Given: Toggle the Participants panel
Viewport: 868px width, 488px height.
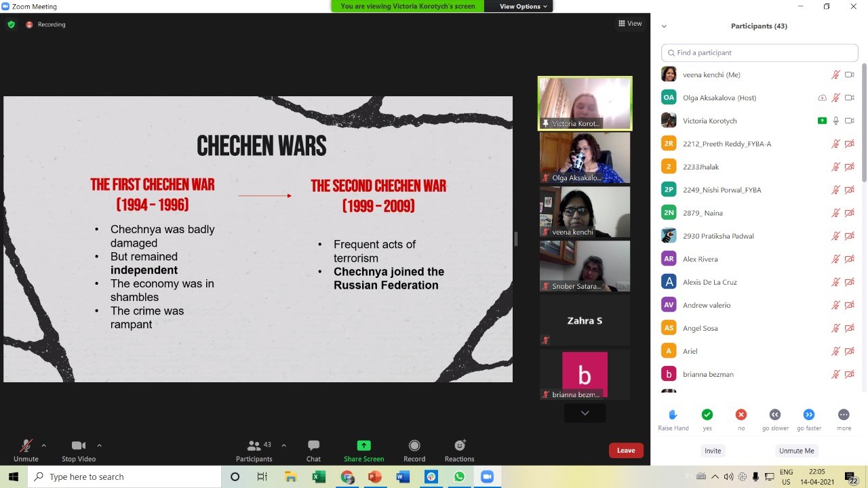Looking at the screenshot, I should 254,446.
